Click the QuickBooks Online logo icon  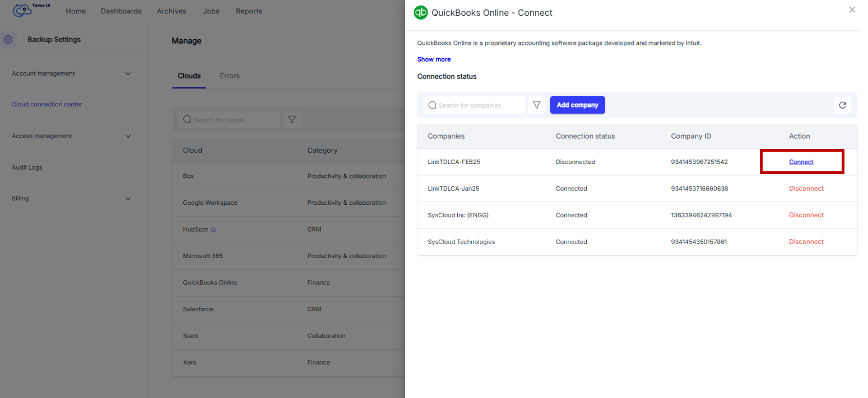[x=421, y=12]
